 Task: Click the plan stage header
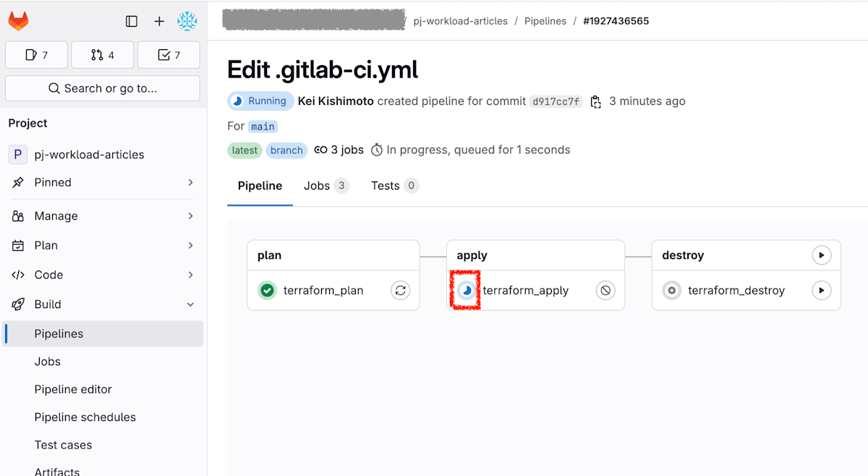[269, 255]
